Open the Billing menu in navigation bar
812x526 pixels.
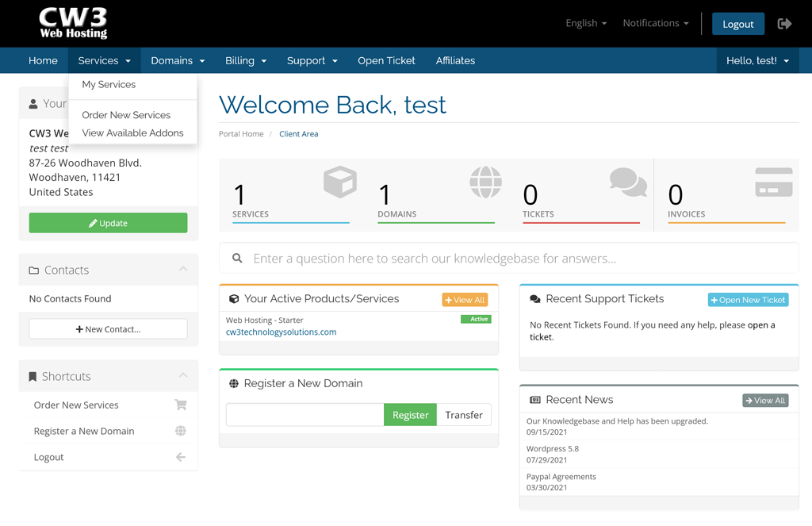246,61
